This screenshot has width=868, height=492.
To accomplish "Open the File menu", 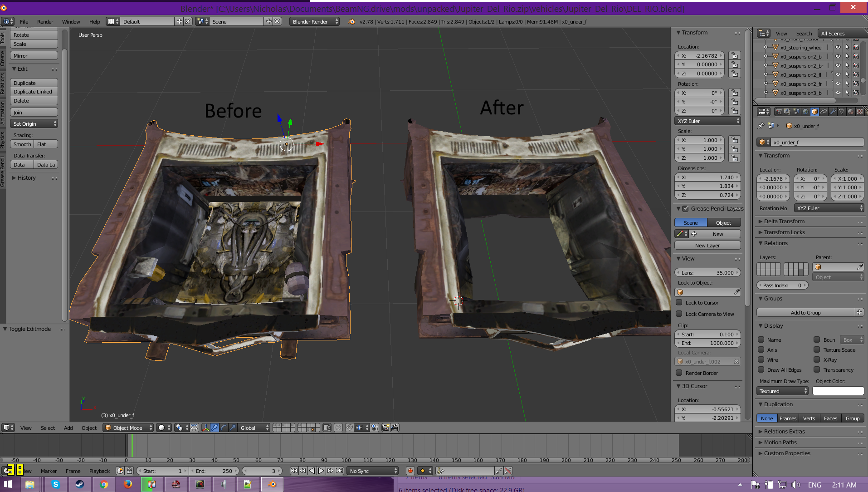I will [x=24, y=21].
